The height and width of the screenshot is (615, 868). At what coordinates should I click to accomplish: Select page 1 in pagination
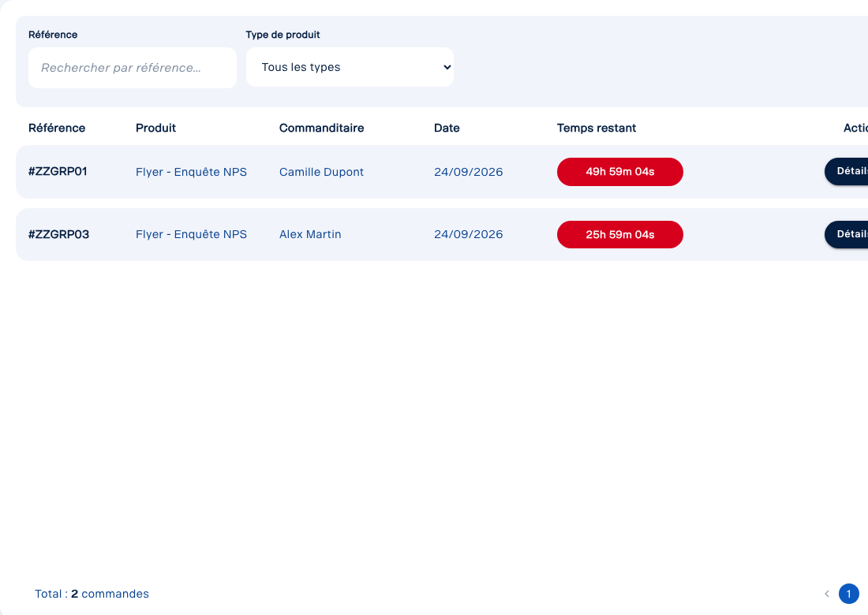(848, 594)
